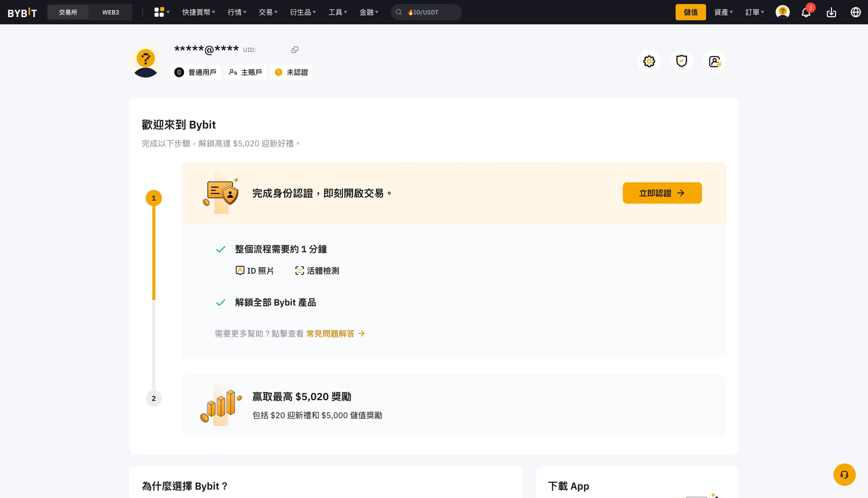
Task: Expand the 工具 dropdown
Action: [x=338, y=12]
